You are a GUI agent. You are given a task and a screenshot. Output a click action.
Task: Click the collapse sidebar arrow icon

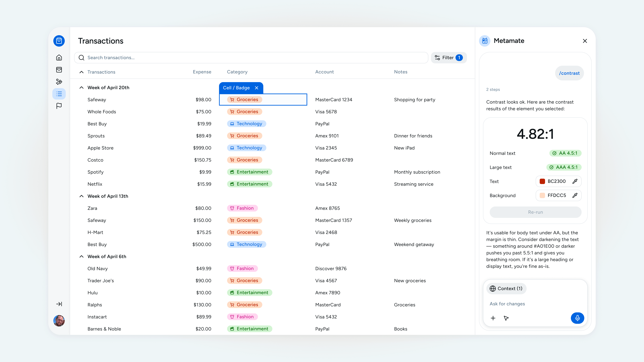[59, 304]
